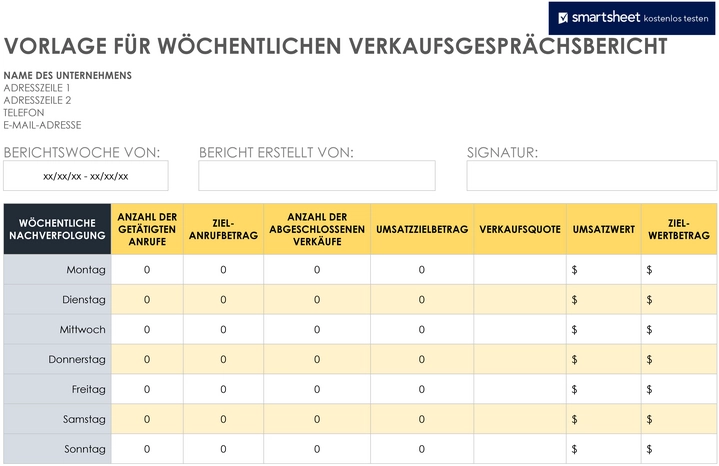Select the 'Umsatzzielbetrag' column header
This screenshot has height=466, width=719.
(x=422, y=229)
